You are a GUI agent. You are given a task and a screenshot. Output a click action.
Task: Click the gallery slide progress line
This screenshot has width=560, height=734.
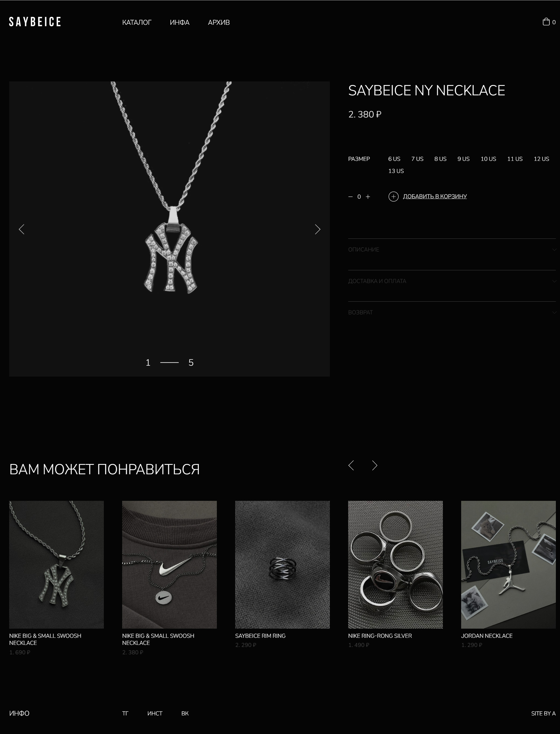click(169, 362)
